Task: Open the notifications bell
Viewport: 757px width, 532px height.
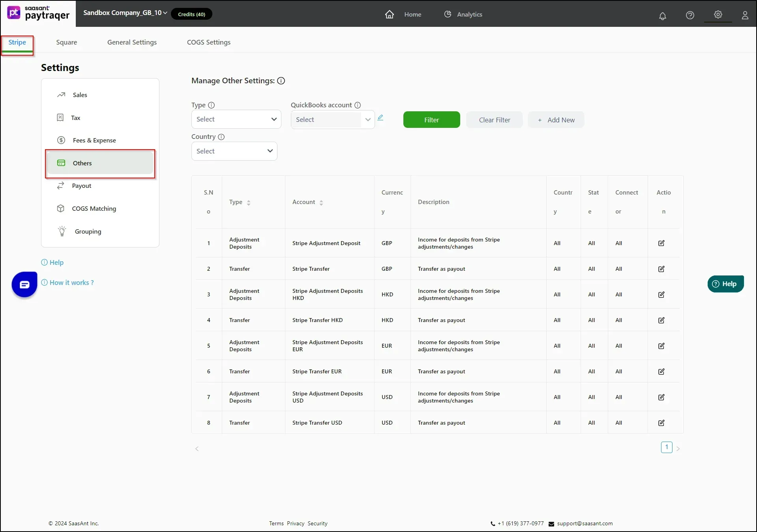Action: point(663,15)
